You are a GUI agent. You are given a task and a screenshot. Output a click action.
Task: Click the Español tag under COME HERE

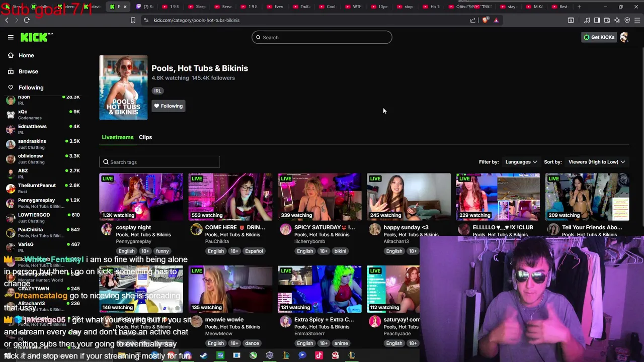tap(254, 251)
